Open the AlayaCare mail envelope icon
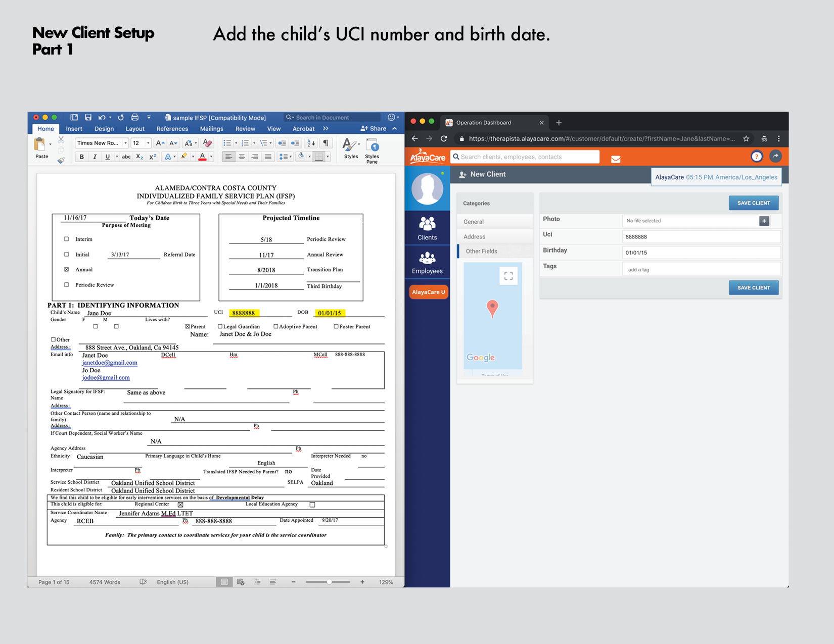This screenshot has width=834, height=644. click(616, 159)
